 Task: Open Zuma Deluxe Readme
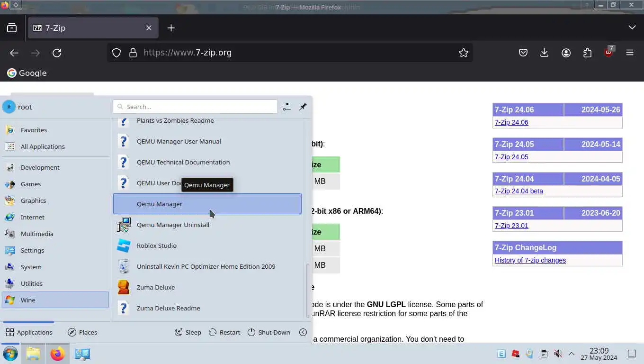pyautogui.click(x=207, y=308)
